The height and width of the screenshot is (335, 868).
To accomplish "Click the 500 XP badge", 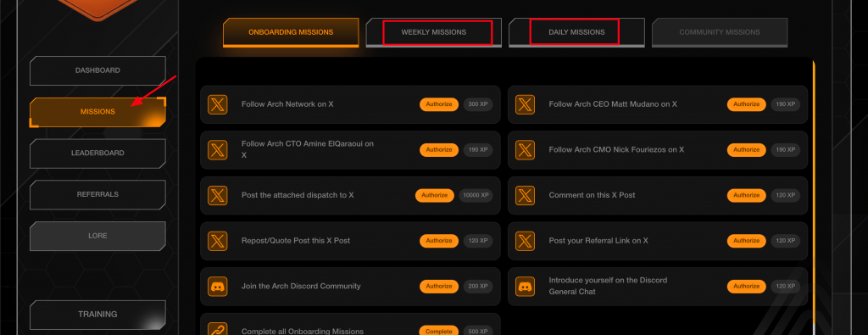I will (478, 331).
